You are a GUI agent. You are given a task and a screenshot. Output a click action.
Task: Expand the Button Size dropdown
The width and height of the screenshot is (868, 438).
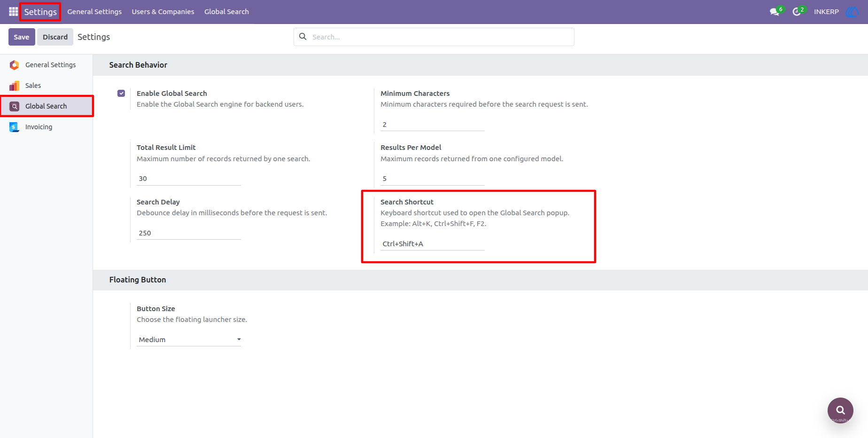coord(189,339)
